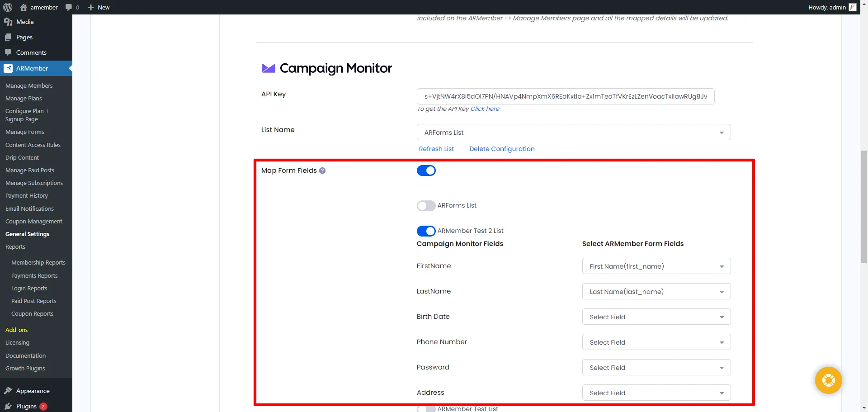868x412 pixels.
Task: Open the FirstName field mapping dropdown
Action: coord(656,266)
